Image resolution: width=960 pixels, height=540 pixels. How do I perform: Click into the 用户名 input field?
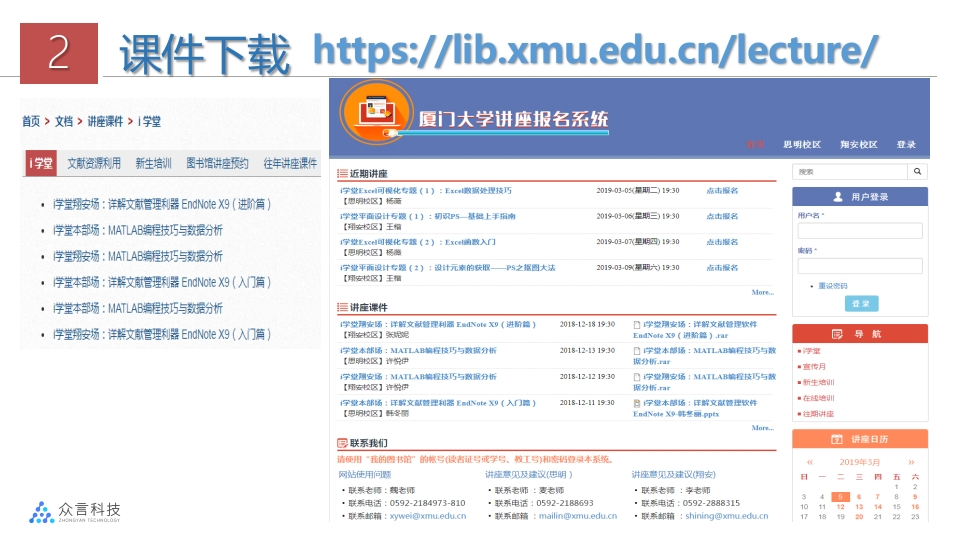[x=860, y=231]
